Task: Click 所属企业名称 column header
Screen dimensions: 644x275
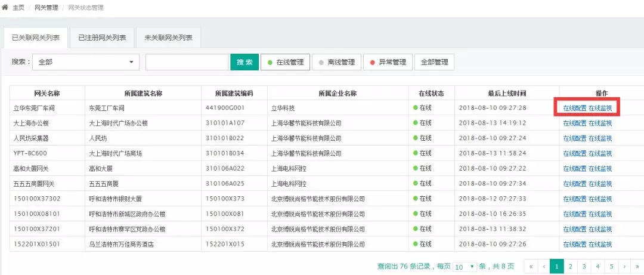Action: coord(338,93)
